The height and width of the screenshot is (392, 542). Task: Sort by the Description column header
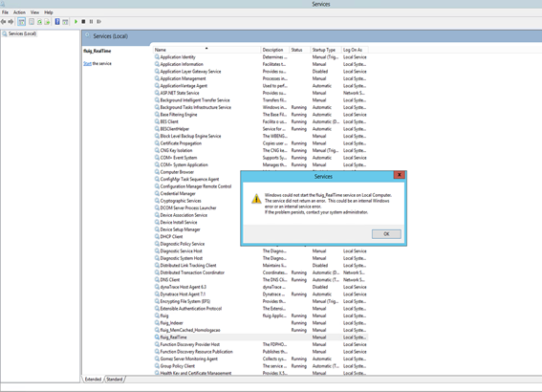click(x=274, y=50)
